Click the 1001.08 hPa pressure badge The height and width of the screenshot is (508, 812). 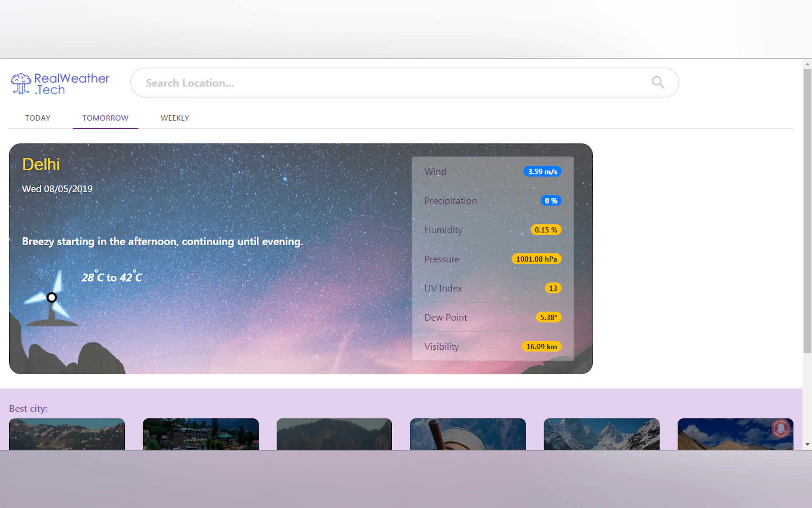[536, 259]
